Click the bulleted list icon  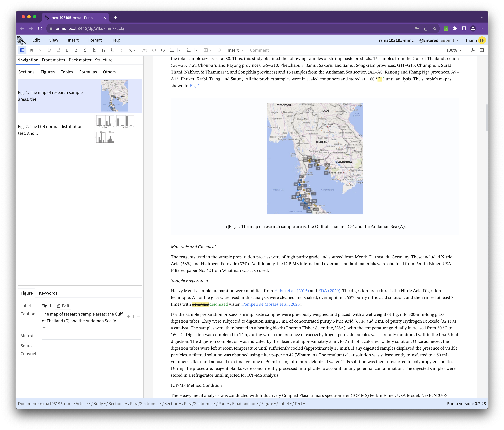point(172,50)
